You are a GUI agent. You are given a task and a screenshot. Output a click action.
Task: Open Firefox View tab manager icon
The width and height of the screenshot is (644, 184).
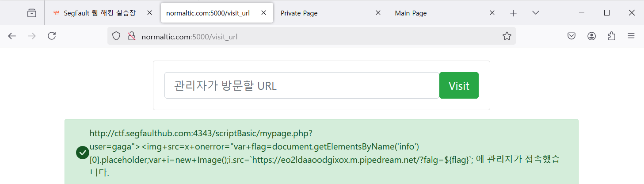32,13
